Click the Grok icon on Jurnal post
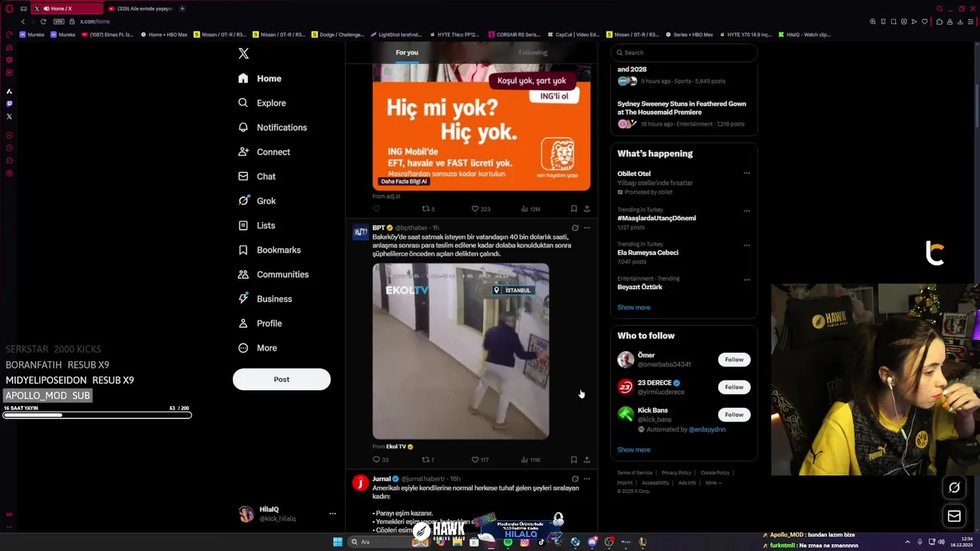This screenshot has height=551, width=980. pyautogui.click(x=575, y=479)
